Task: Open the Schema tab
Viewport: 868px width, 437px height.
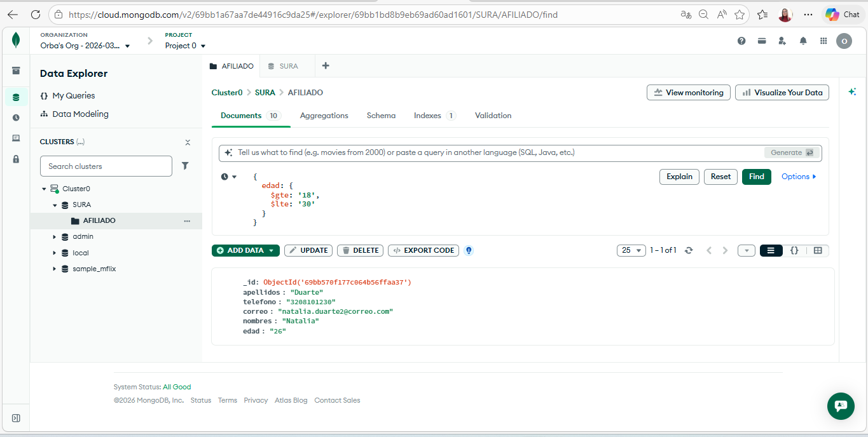Action: (381, 116)
